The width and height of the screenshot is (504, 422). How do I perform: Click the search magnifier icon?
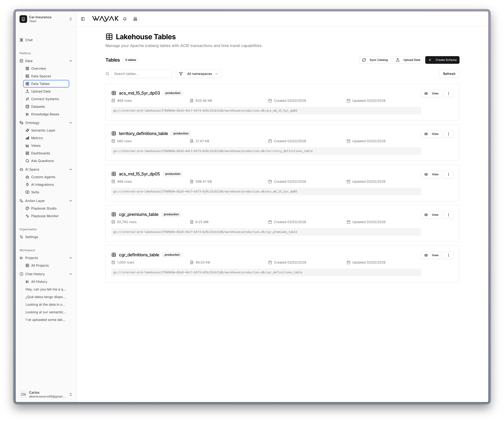[x=107, y=74]
